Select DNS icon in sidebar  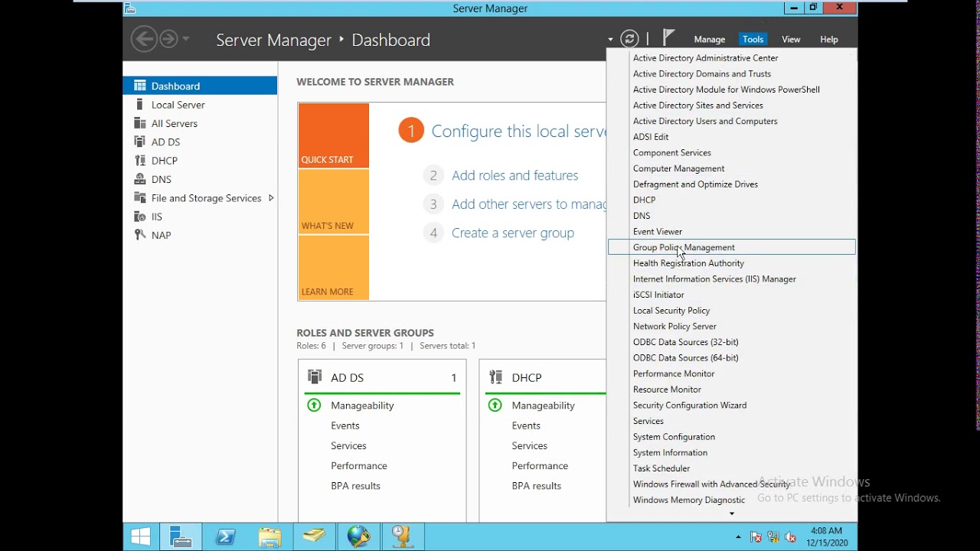pos(140,179)
